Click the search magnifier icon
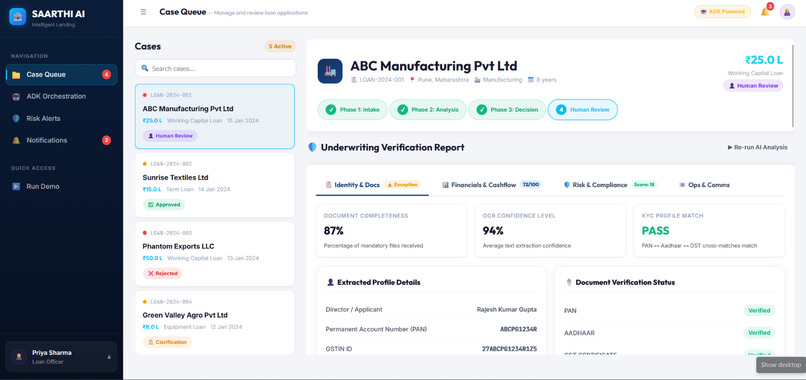The image size is (806, 380). (145, 68)
